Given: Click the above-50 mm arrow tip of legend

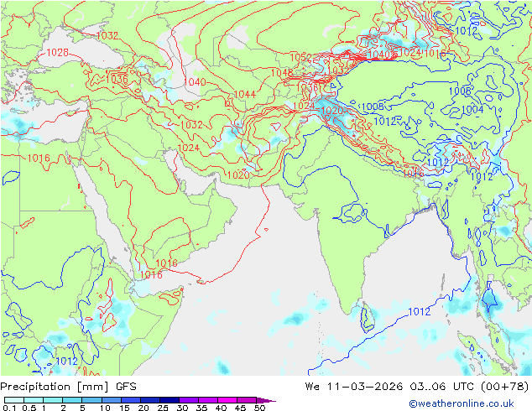Looking at the screenshot, I should pyautogui.click(x=266, y=400).
